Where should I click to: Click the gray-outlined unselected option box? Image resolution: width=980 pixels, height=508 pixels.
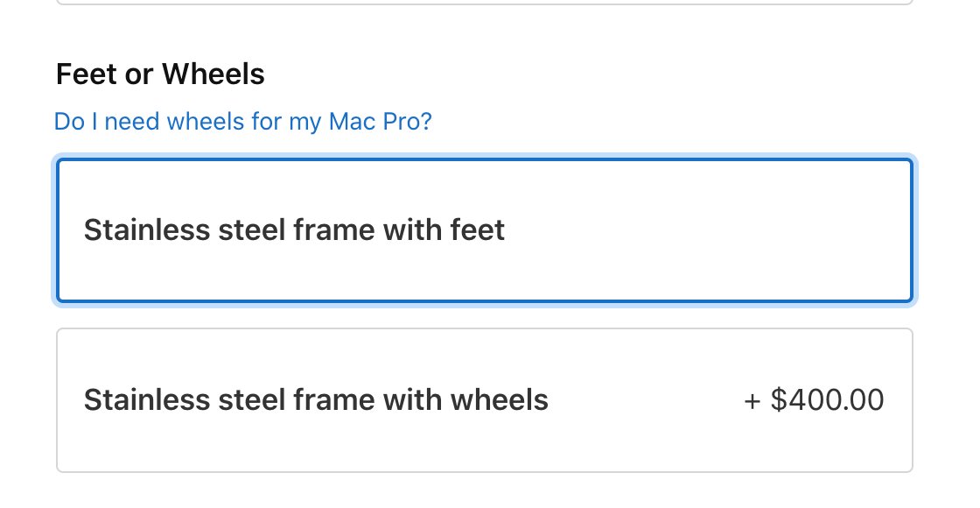pos(485,400)
